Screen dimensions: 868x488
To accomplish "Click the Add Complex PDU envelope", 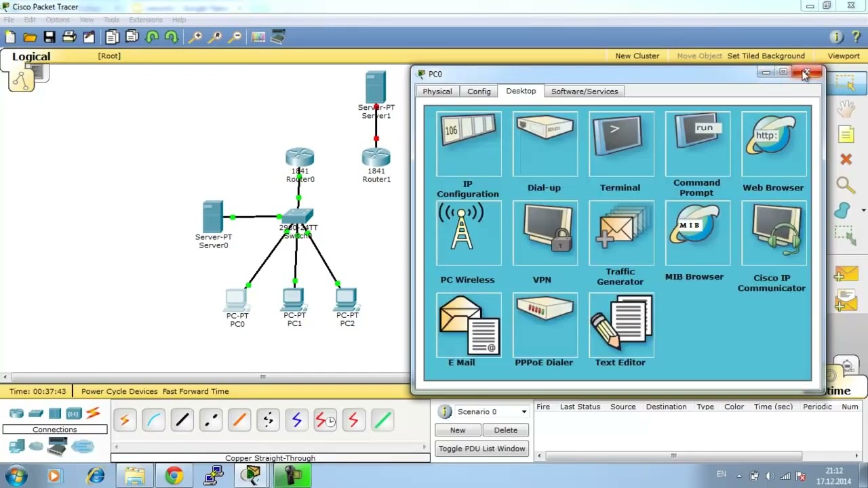I will (x=846, y=300).
